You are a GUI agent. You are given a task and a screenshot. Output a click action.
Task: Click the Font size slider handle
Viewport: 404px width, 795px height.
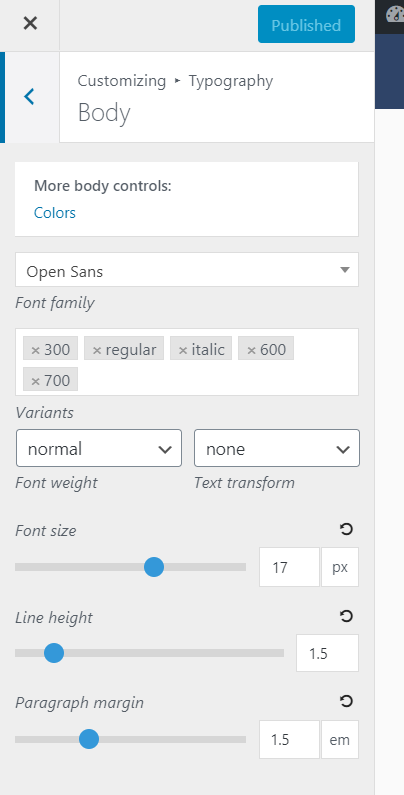(x=154, y=567)
